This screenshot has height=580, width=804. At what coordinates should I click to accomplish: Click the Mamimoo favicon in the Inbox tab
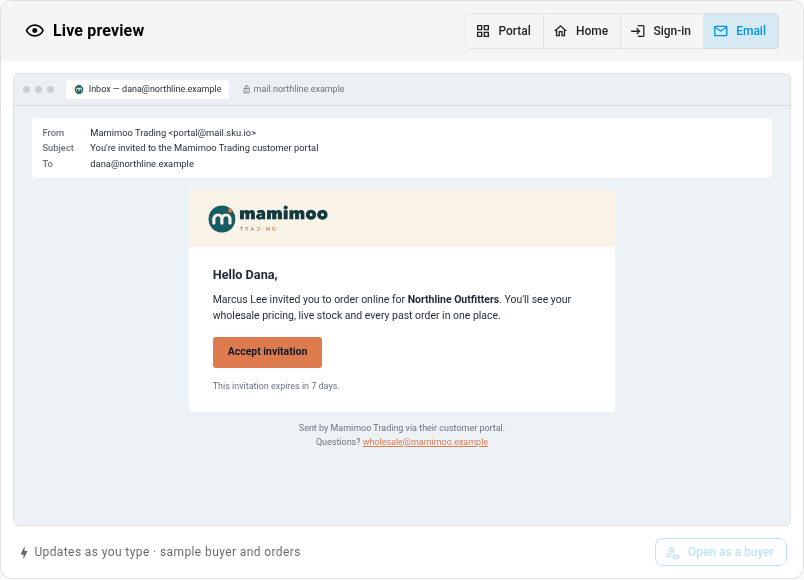click(79, 89)
